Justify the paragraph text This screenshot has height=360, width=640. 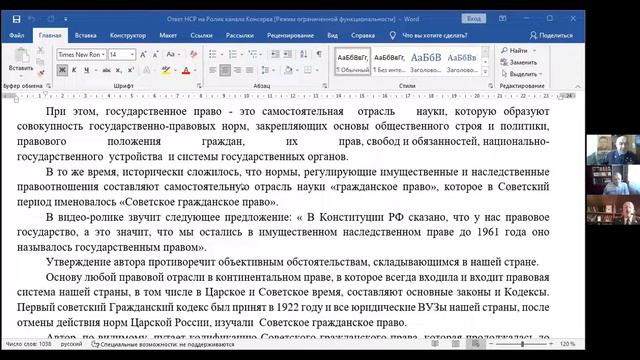click(x=249, y=70)
